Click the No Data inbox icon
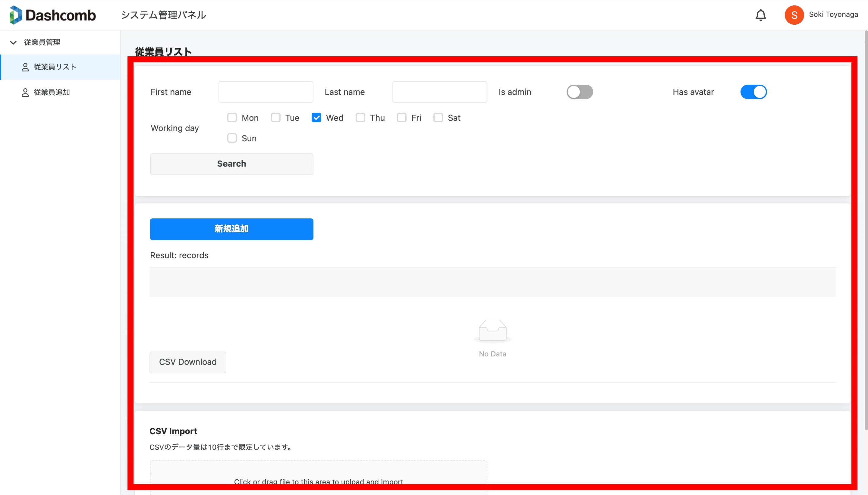Screen dimensions: 868x495 [492, 330]
